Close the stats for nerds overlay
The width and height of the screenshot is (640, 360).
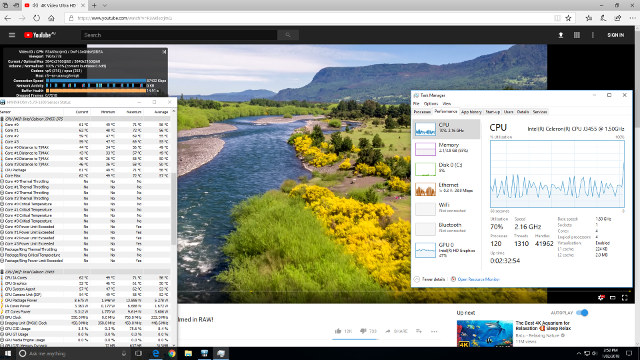[164, 52]
